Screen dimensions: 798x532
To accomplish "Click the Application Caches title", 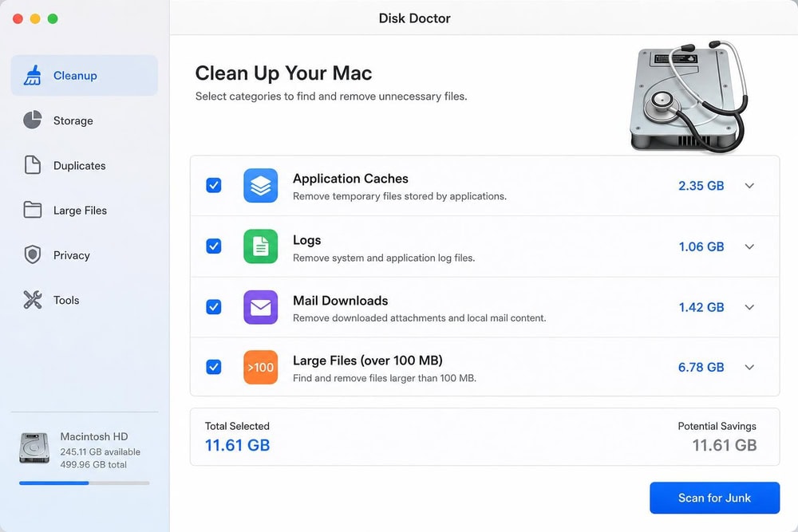I will click(x=350, y=179).
